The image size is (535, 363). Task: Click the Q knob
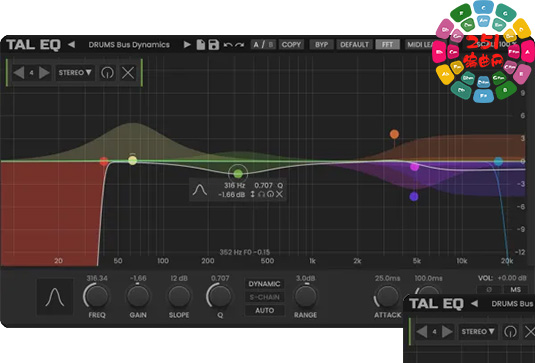(x=220, y=296)
